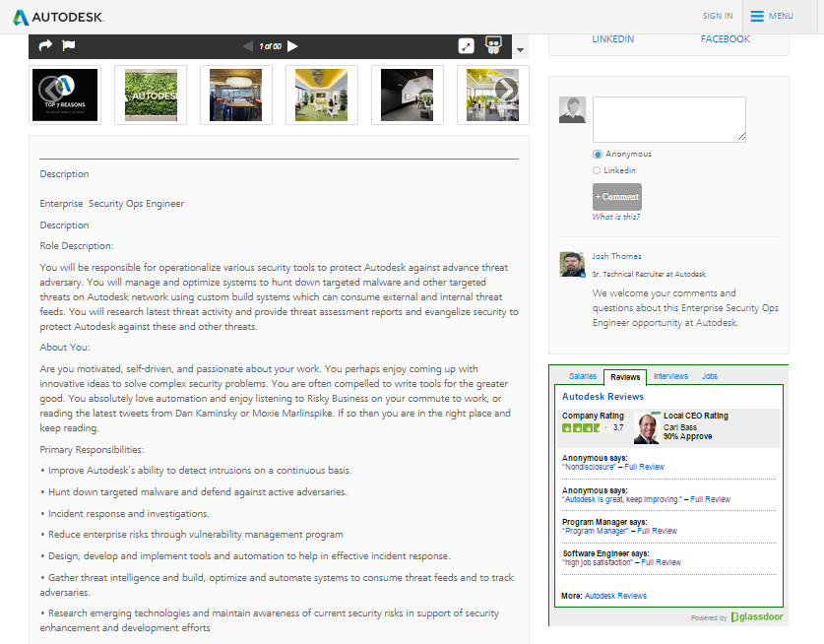Switch to the Salaries tab
824x644 pixels.
[582, 375]
